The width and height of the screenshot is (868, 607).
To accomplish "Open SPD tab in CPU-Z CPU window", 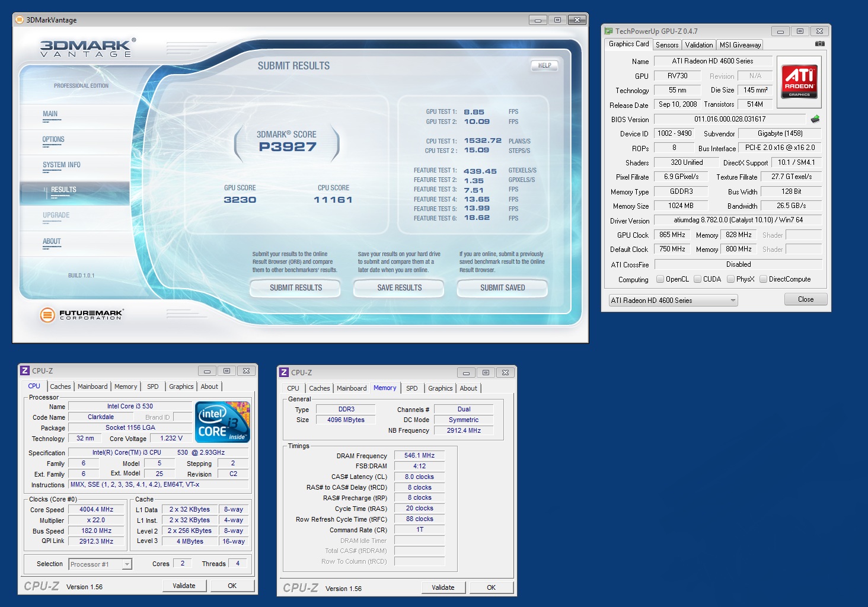I will pos(153,386).
